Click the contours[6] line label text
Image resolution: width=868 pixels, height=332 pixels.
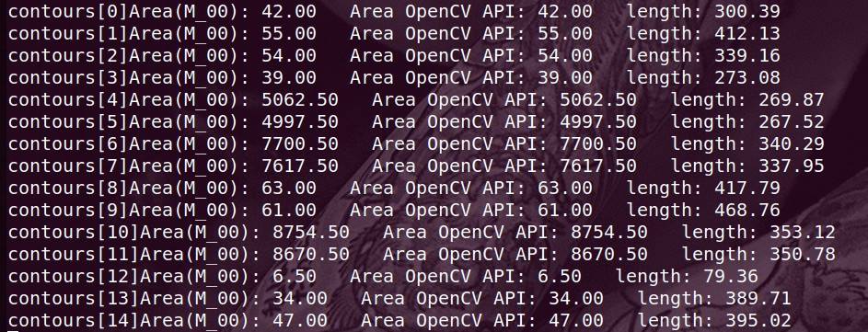pyautogui.click(x=129, y=143)
